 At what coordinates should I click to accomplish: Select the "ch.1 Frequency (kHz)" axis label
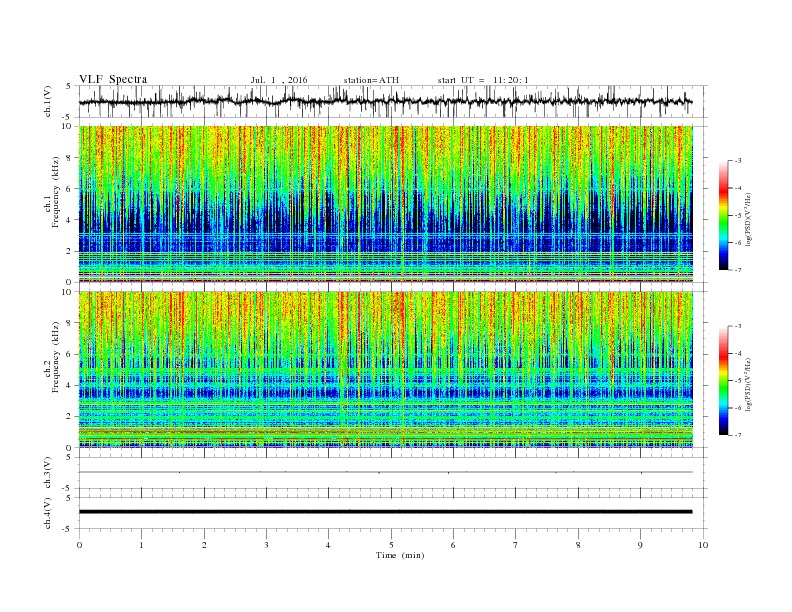coord(52,192)
